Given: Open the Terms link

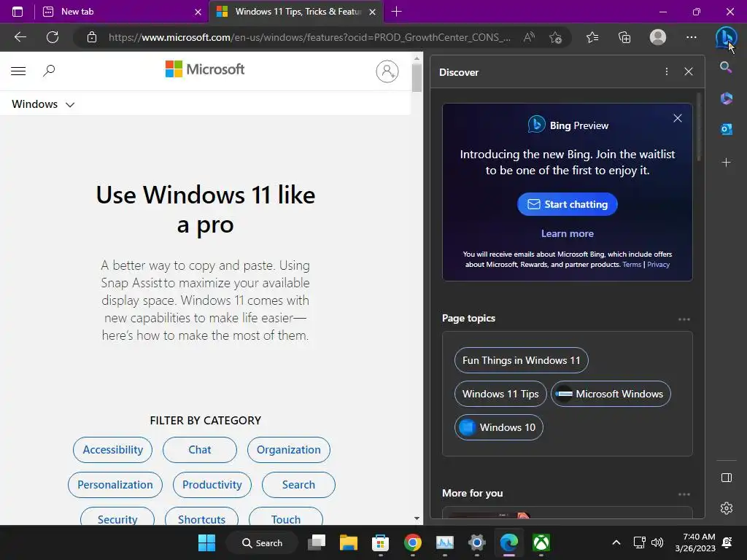Looking at the screenshot, I should point(632,264).
